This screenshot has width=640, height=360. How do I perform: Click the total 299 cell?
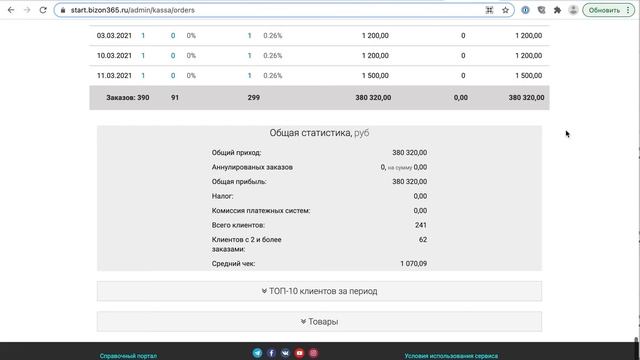click(x=253, y=98)
